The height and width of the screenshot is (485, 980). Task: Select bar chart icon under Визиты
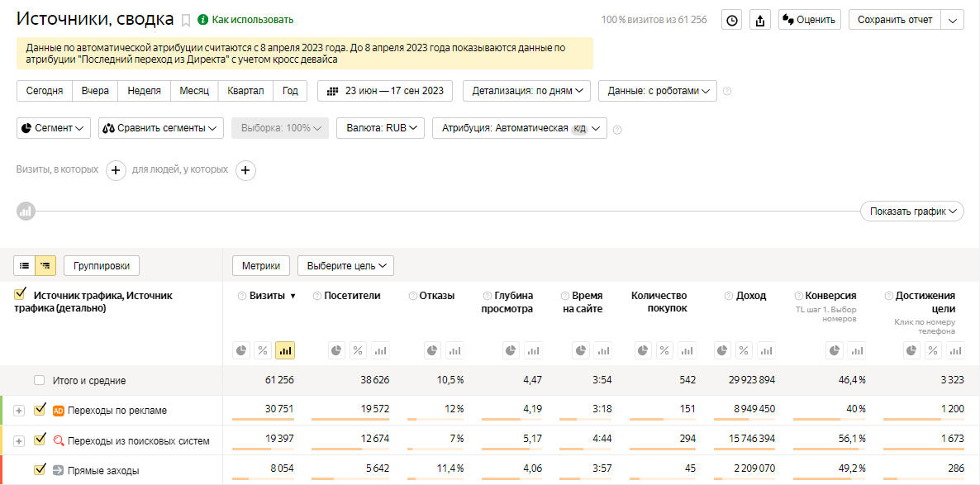point(285,350)
